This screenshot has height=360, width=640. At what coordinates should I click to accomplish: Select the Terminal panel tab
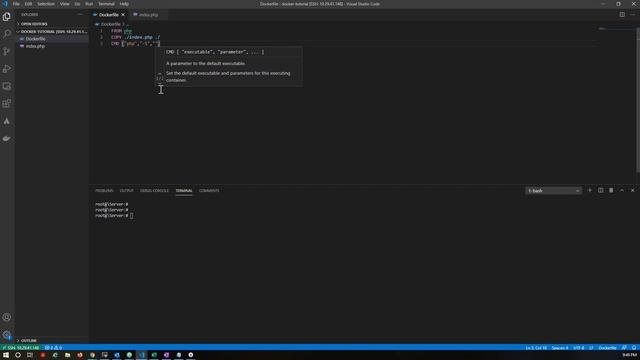tap(184, 191)
